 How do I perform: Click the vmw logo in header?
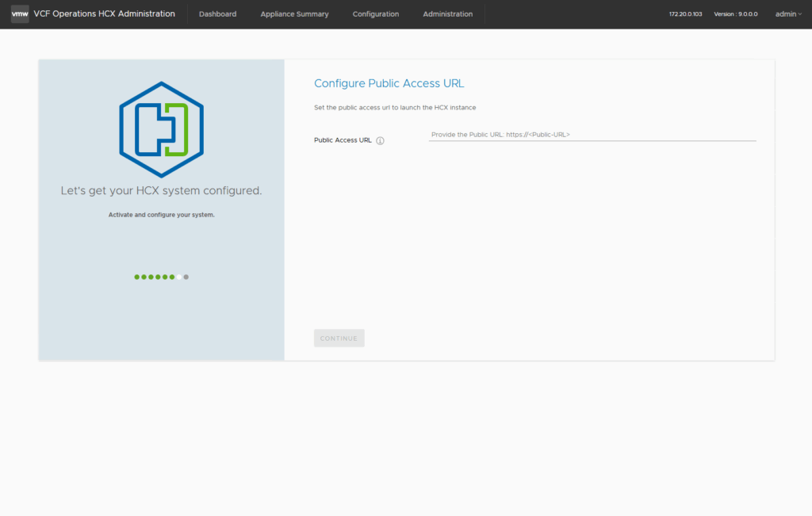tap(20, 14)
